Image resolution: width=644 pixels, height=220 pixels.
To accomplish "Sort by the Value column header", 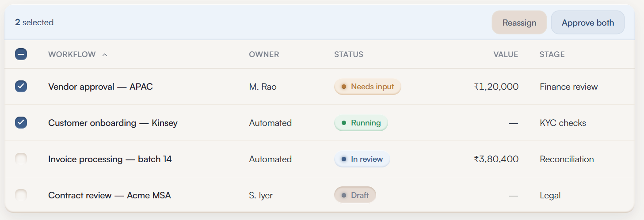I will click(x=506, y=54).
